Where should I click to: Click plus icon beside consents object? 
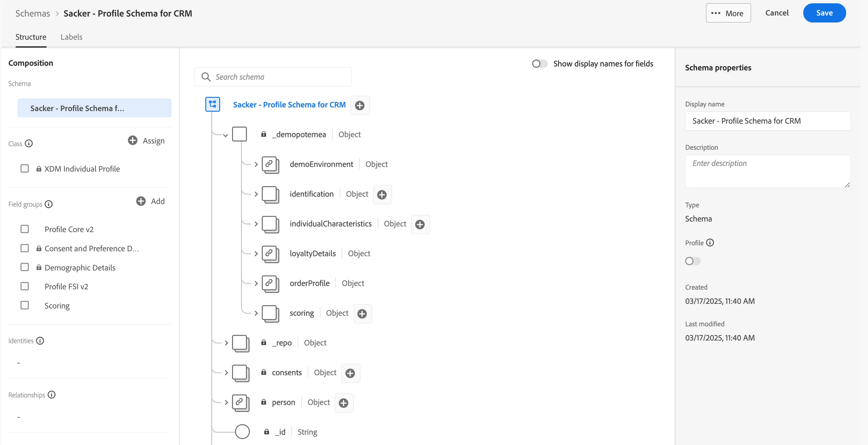point(350,373)
